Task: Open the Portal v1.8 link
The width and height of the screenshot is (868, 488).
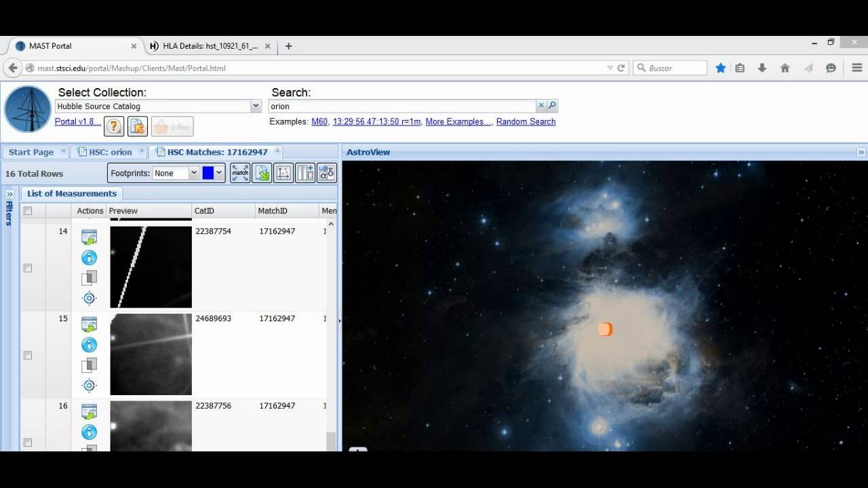Action: click(78, 121)
